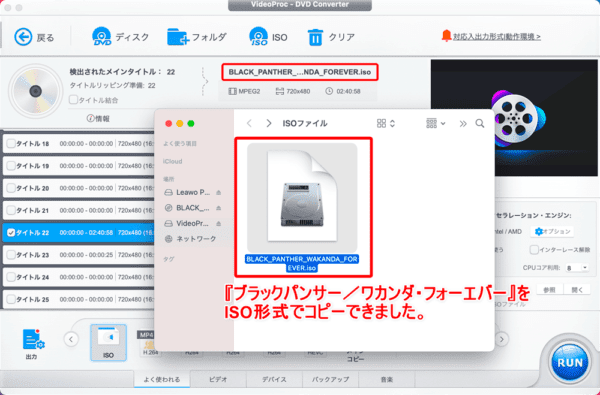The image size is (600, 395).
Task: Expand Finder toolbar overflow chevrons
Action: coord(463,123)
